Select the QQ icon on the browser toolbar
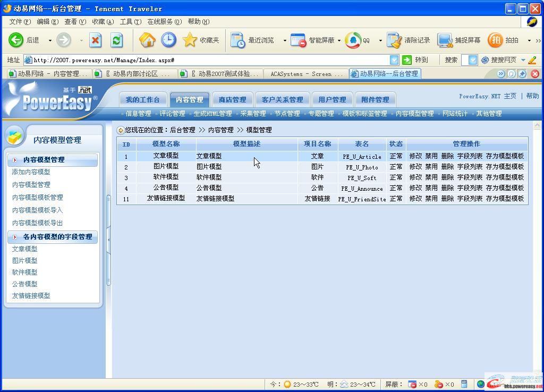 pos(353,40)
